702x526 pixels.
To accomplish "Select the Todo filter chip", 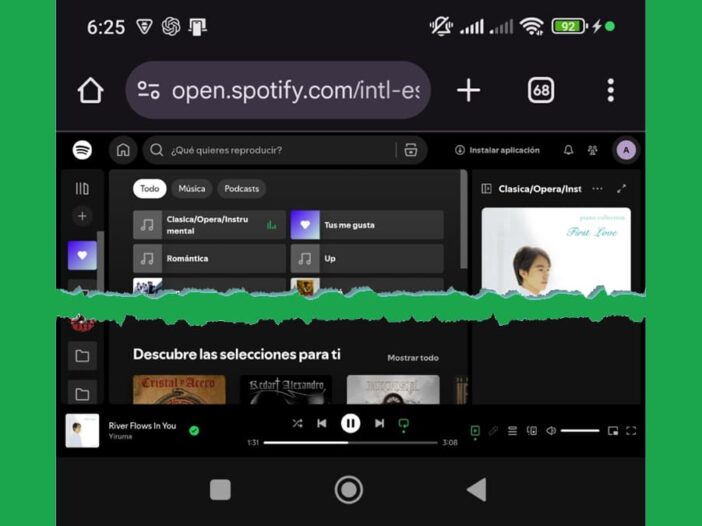I will coord(150,188).
